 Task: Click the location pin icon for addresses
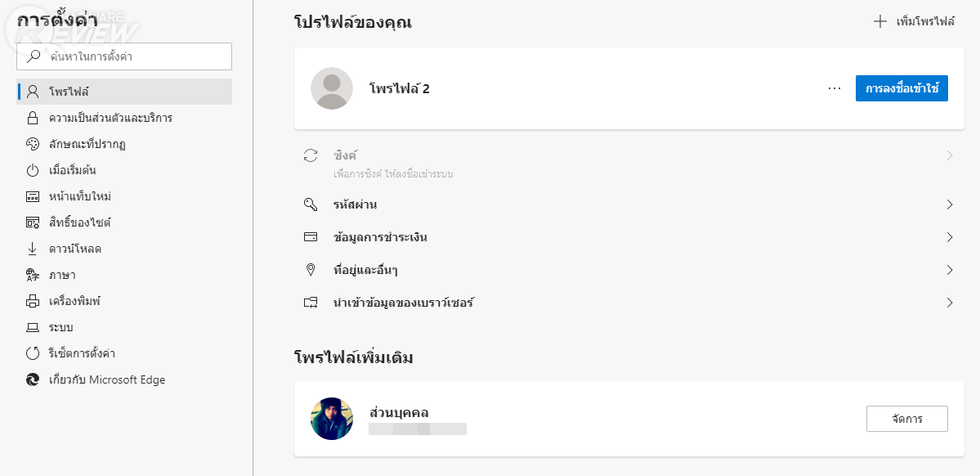coord(311,270)
